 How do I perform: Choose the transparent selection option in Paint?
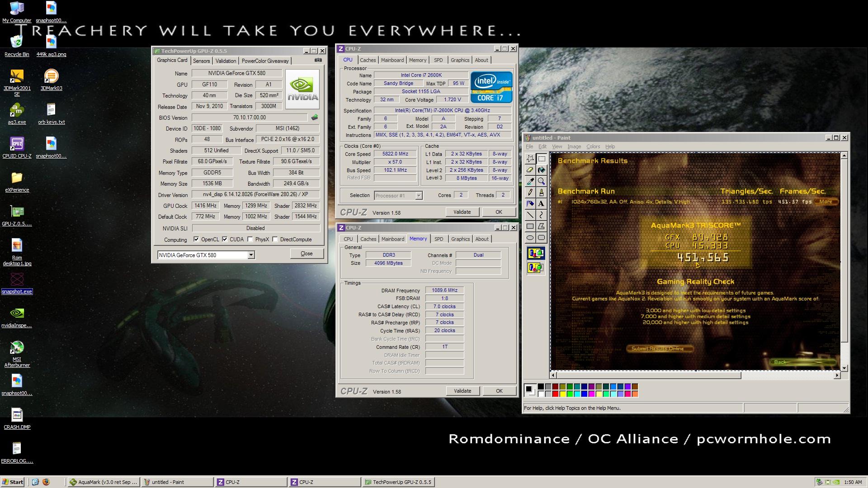pyautogui.click(x=536, y=268)
